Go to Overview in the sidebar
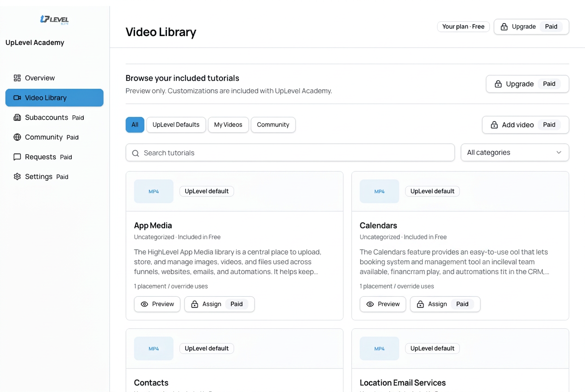This screenshot has height=392, width=585. point(54,78)
